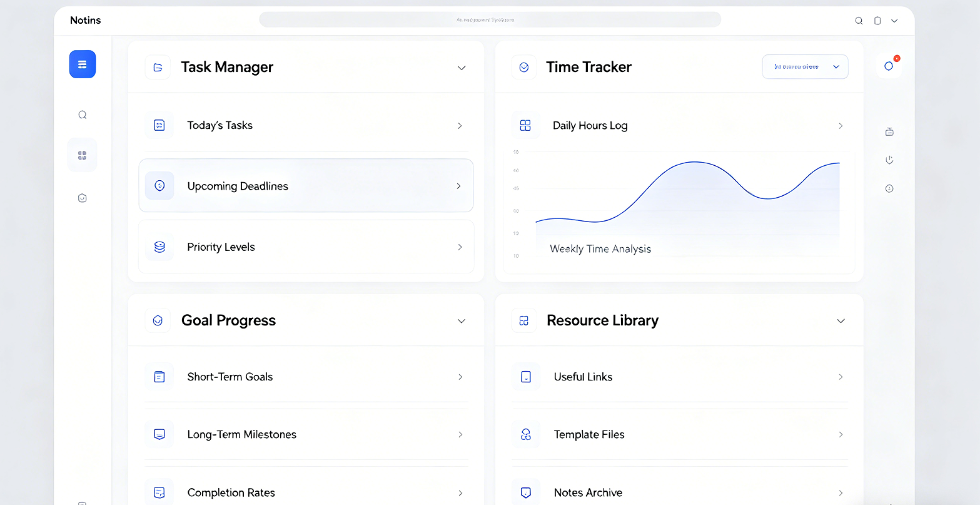
Task: Click the info circle in right rail
Action: click(x=889, y=188)
